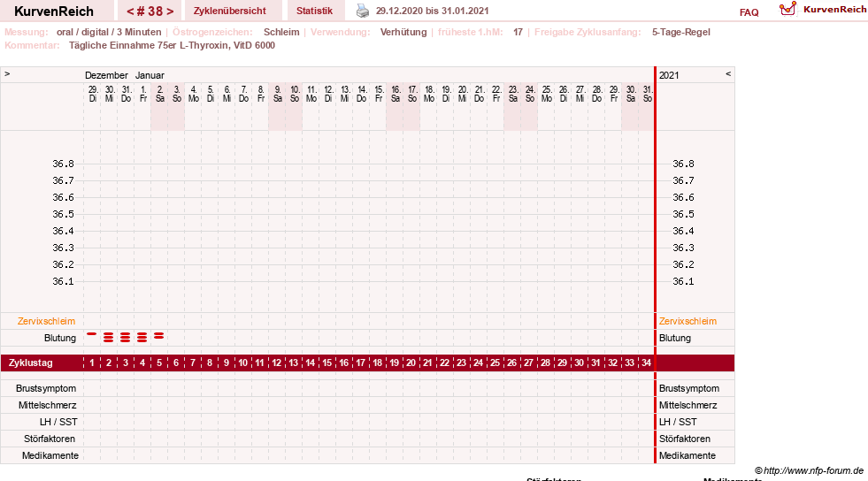Image resolution: width=868 pixels, height=481 pixels.
Task: Click the left LH / SST row label
Action: [x=58, y=422]
